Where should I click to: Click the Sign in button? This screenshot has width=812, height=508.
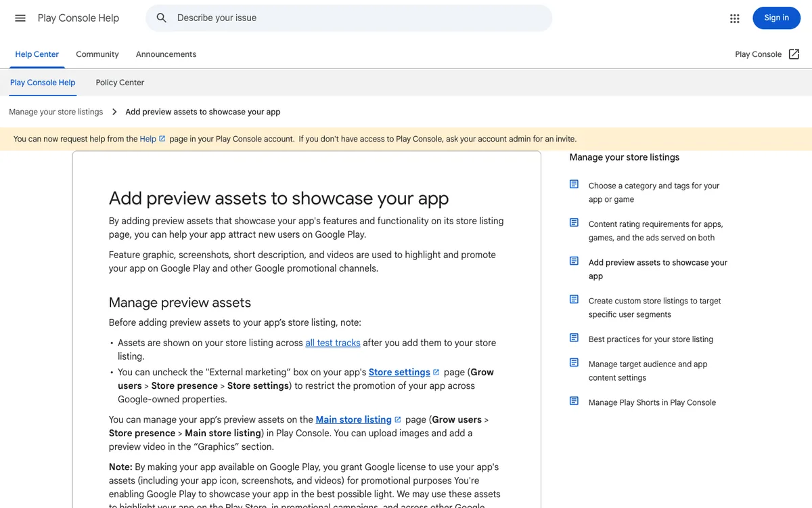[776, 18]
